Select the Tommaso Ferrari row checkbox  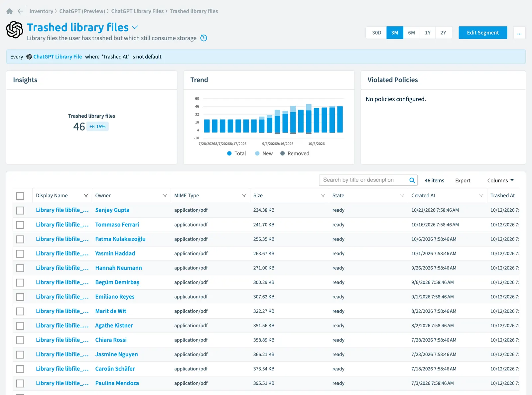(x=20, y=225)
